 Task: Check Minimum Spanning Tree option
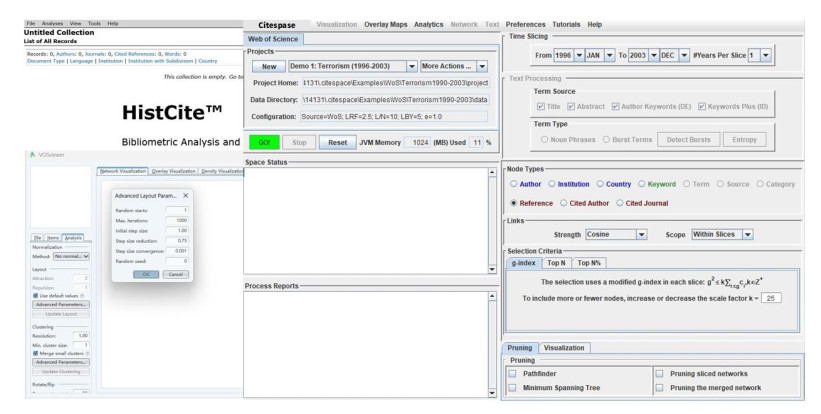pos(512,387)
